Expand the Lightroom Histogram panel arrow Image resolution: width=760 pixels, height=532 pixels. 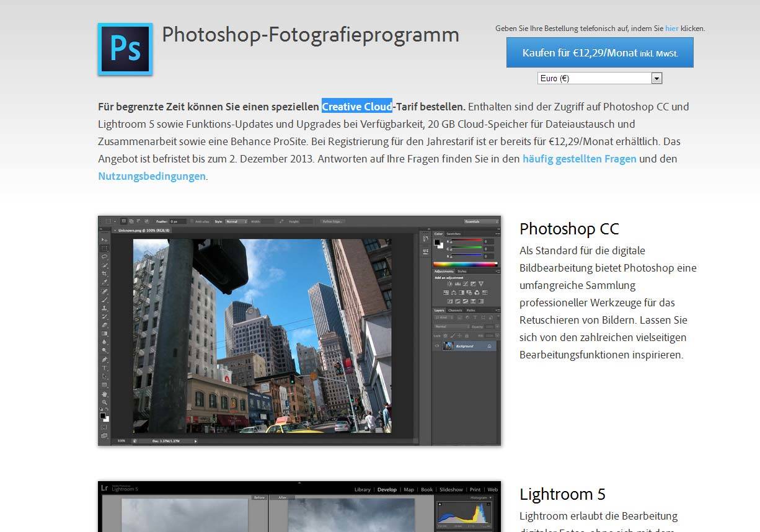tap(490, 498)
